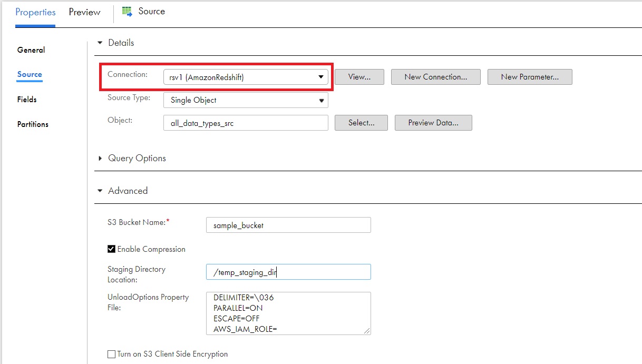Expand the Query Options section
Viewport: 642px width, 364px height.
pyautogui.click(x=100, y=159)
